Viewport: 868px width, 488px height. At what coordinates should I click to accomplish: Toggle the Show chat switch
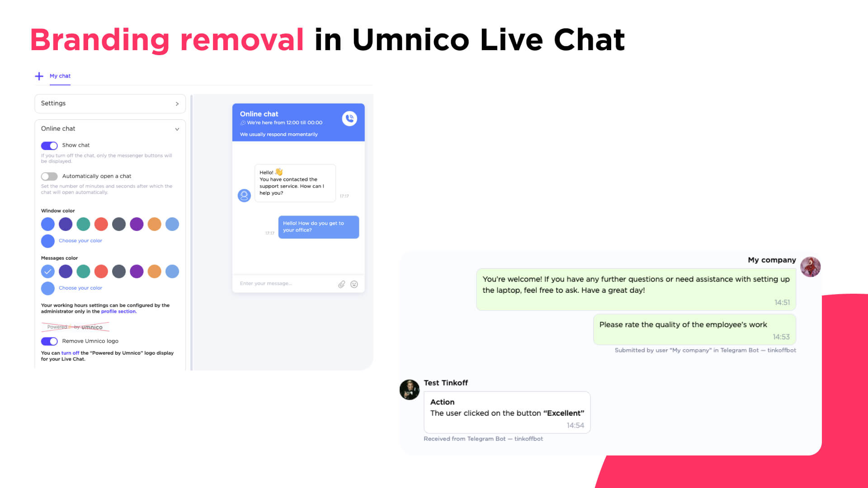pos(48,145)
